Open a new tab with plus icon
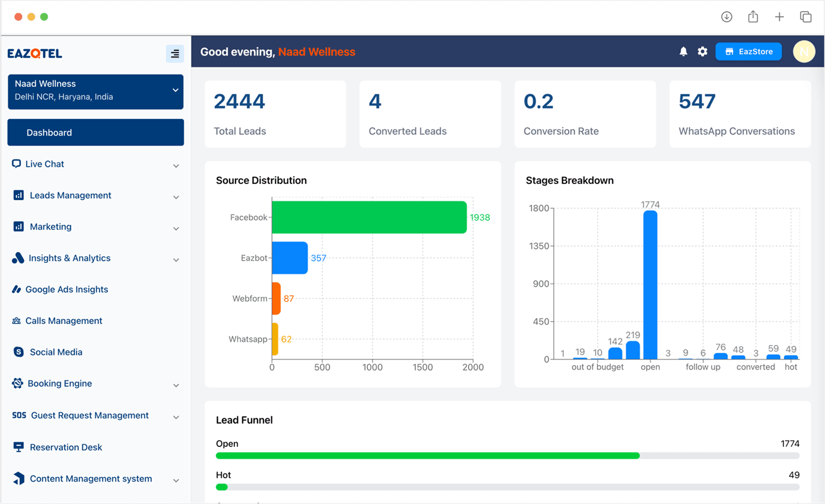825x504 pixels. tap(779, 17)
